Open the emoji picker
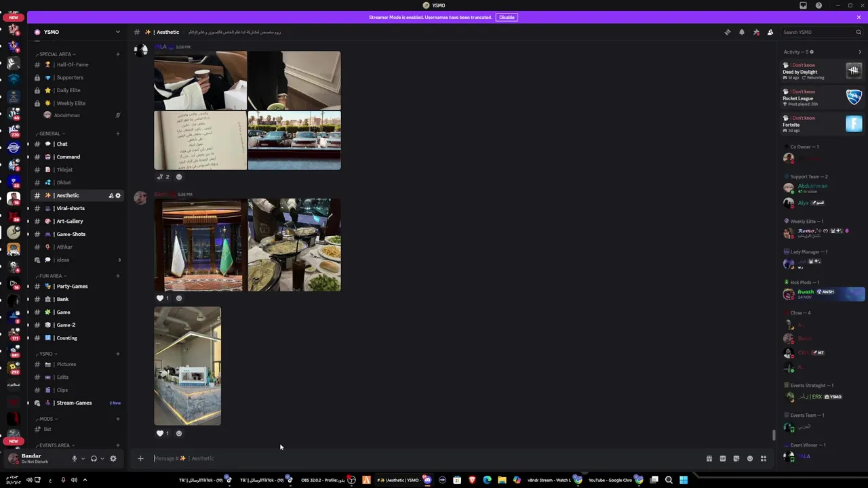 (x=750, y=459)
